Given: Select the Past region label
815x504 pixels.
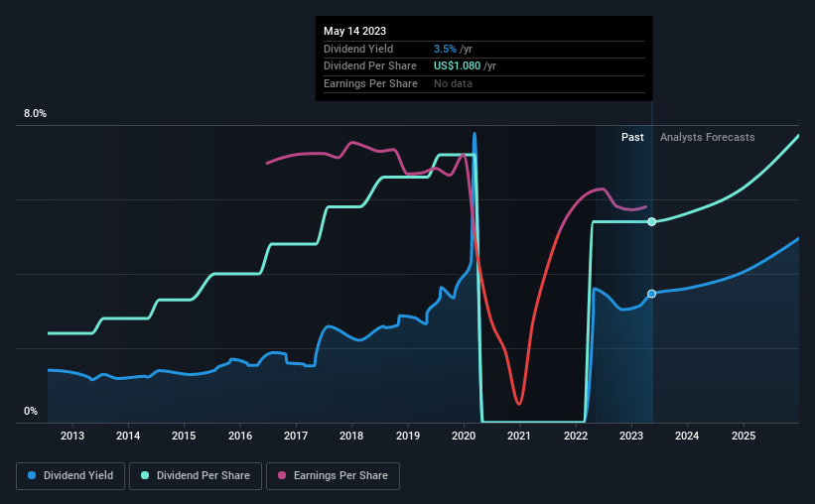Looking at the screenshot, I should (x=632, y=137).
